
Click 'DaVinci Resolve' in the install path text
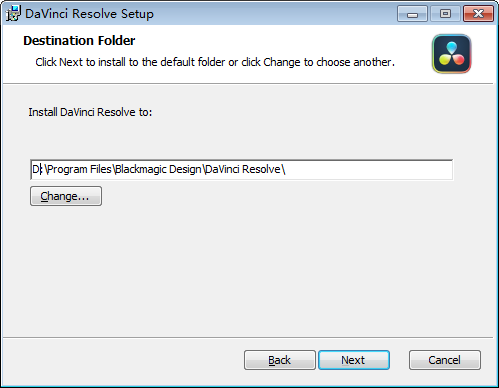pos(243,169)
